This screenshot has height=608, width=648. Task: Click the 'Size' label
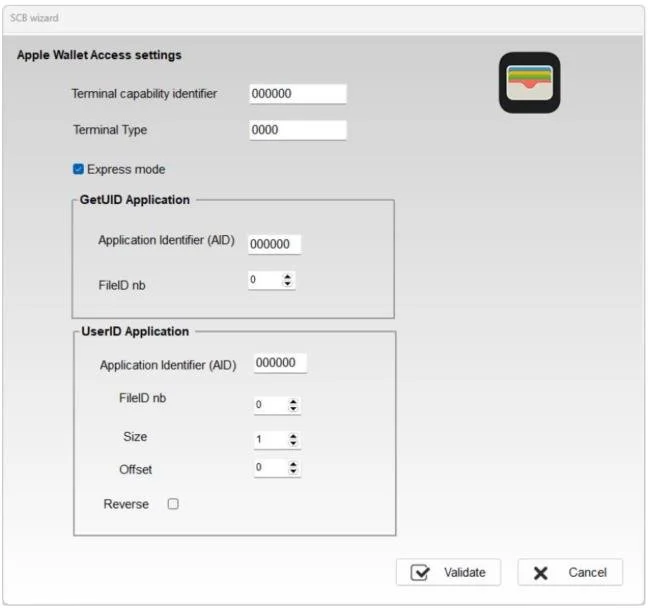pyautogui.click(x=135, y=437)
